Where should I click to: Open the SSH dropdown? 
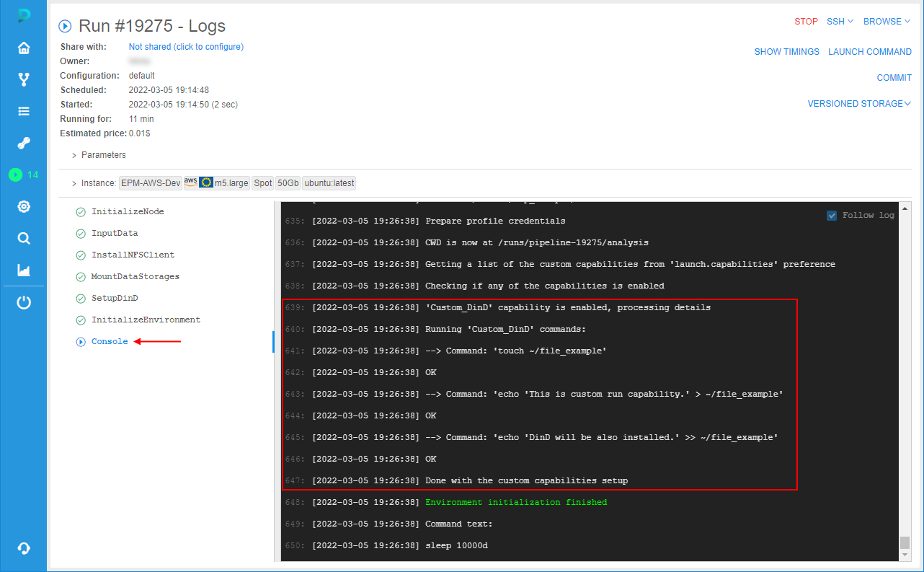tap(840, 22)
